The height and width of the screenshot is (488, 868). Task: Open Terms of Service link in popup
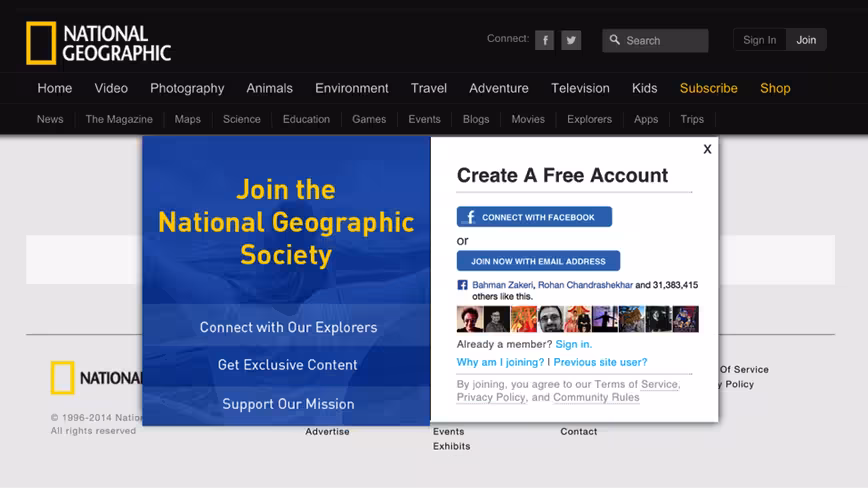point(637,384)
